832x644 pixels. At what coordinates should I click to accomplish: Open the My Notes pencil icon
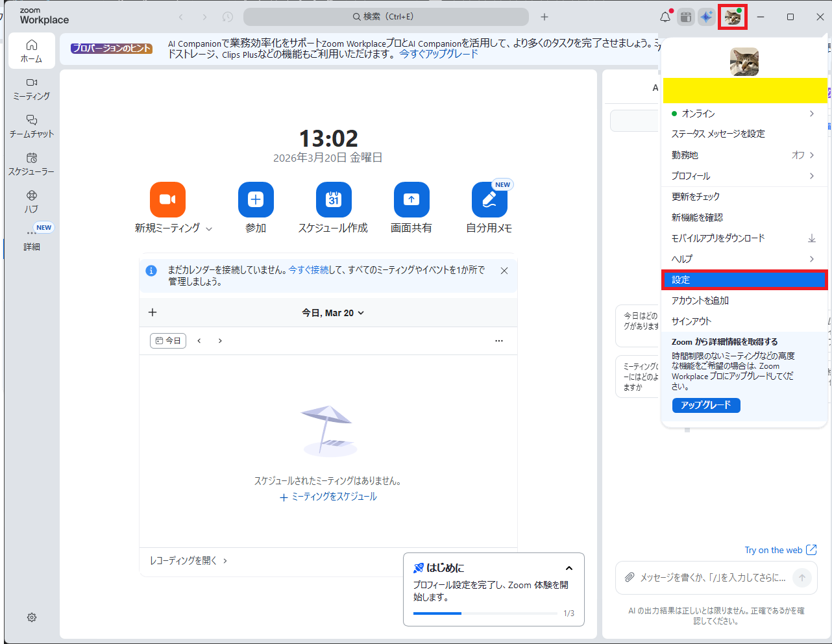[489, 199]
